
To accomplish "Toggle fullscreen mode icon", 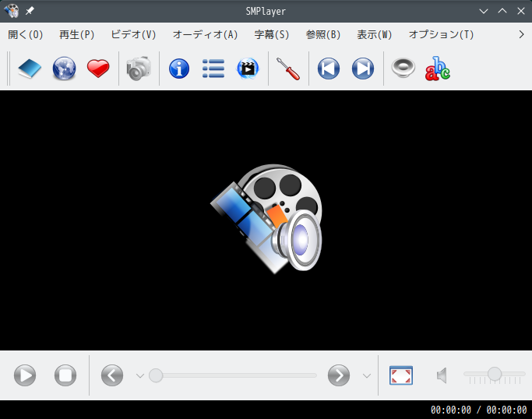I will click(x=401, y=375).
